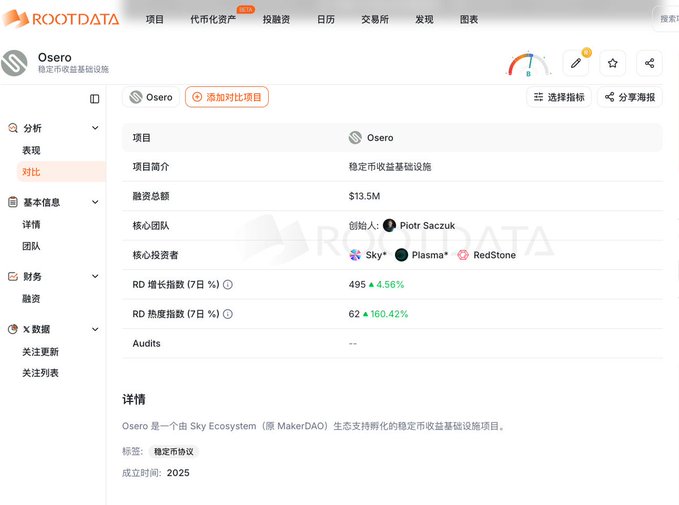The height and width of the screenshot is (505, 679).
Task: Click the 财务 section icon
Action: pyautogui.click(x=13, y=276)
